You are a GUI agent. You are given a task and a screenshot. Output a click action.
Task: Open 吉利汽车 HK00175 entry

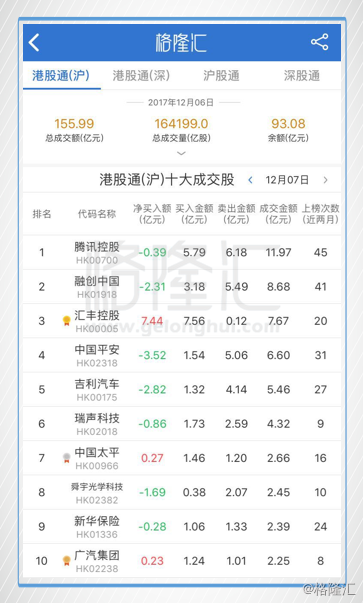[182, 389]
